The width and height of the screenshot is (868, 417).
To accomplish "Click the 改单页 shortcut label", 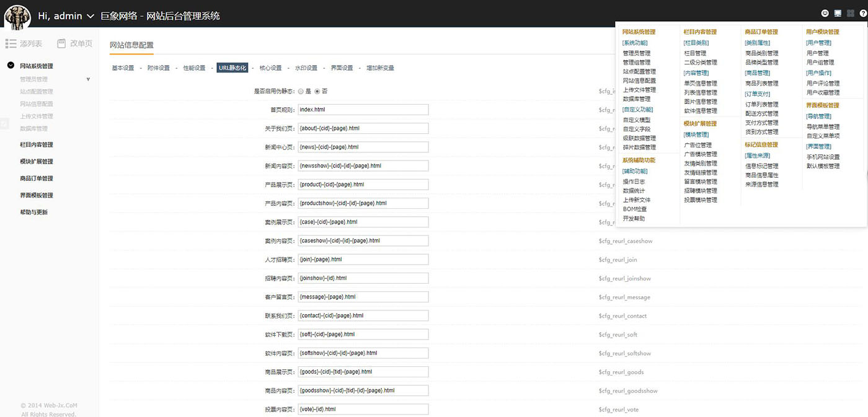I will pyautogui.click(x=81, y=44).
